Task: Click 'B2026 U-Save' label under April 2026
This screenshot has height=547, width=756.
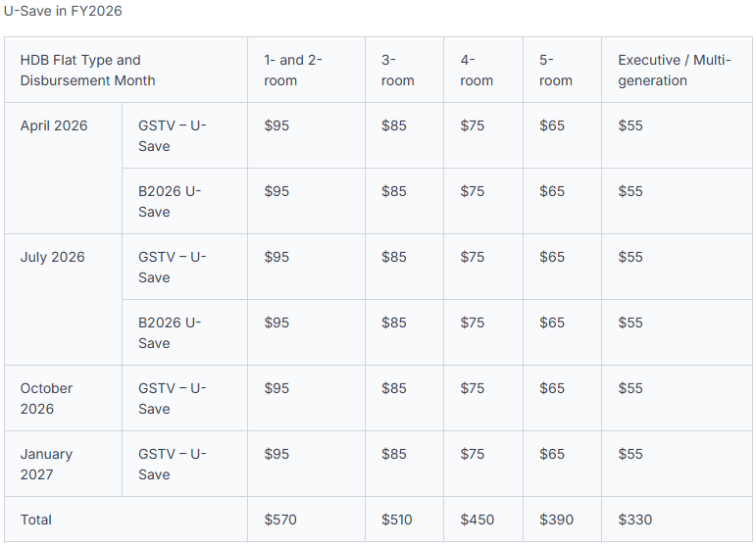Action: click(170, 202)
